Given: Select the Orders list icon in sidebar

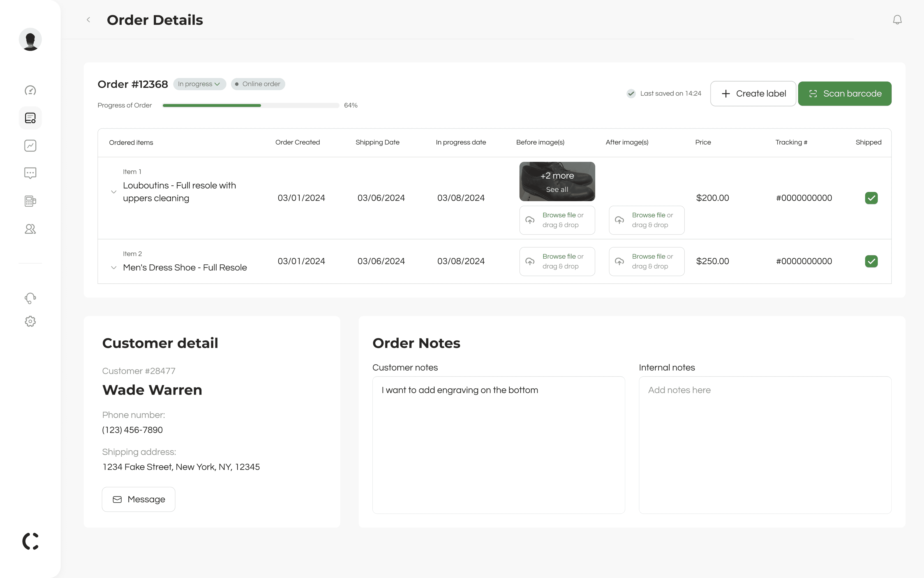Looking at the screenshot, I should coord(30,118).
